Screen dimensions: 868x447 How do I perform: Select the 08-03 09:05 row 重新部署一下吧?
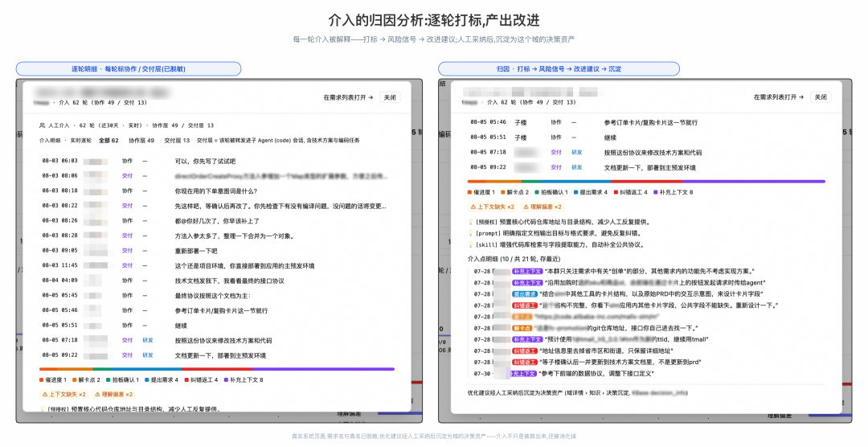tap(217, 251)
